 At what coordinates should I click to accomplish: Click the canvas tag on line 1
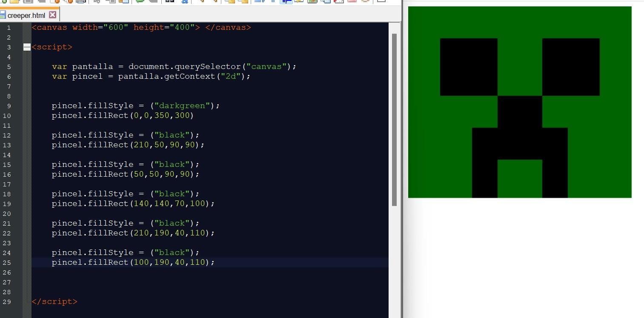pyautogui.click(x=141, y=27)
